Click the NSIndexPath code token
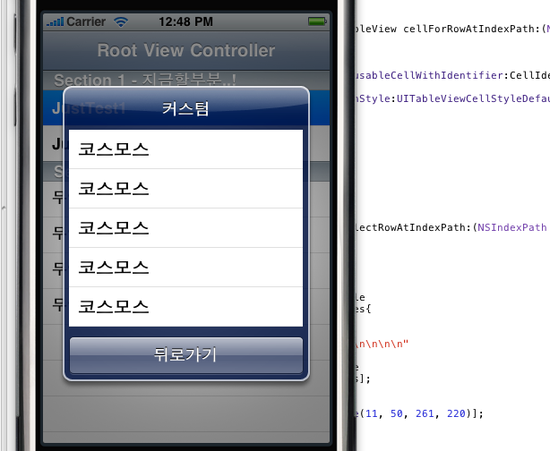This screenshot has width=550, height=451. pos(512,228)
